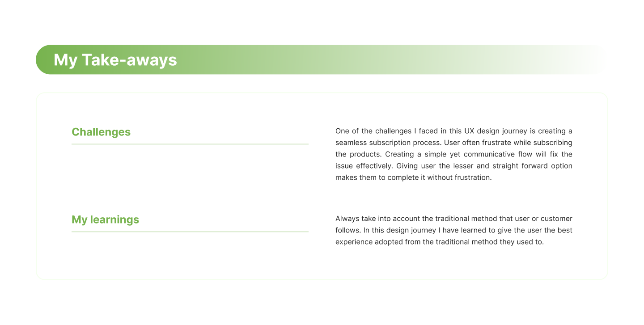The width and height of the screenshot is (644, 325).
Task: Click the divider line under Challenges
Action: click(x=190, y=144)
